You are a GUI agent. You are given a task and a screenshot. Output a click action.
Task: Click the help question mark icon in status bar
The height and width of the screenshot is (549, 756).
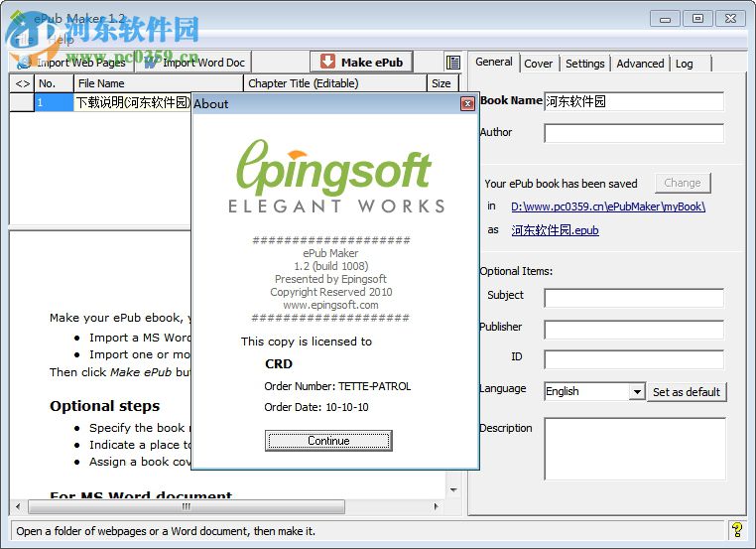pos(736,530)
